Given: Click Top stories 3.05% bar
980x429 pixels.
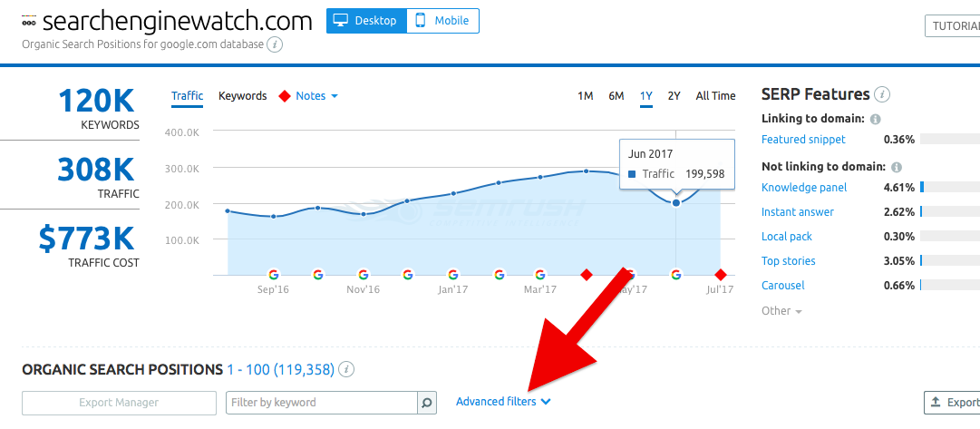Looking at the screenshot, I should pyautogui.click(x=950, y=261).
